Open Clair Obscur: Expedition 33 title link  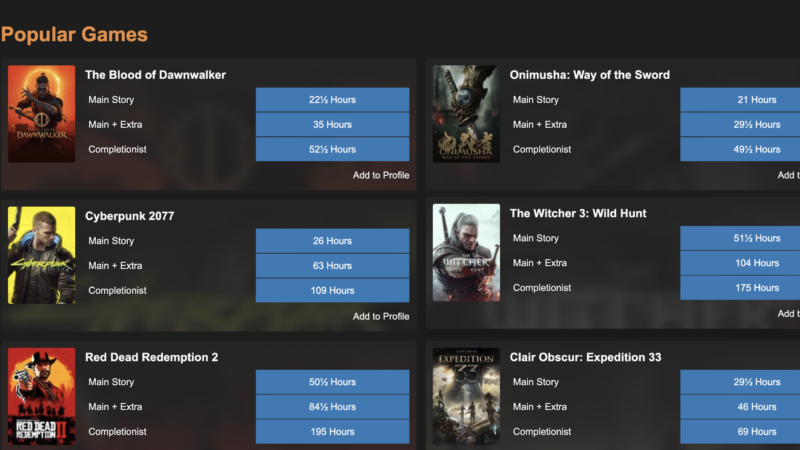585,358
